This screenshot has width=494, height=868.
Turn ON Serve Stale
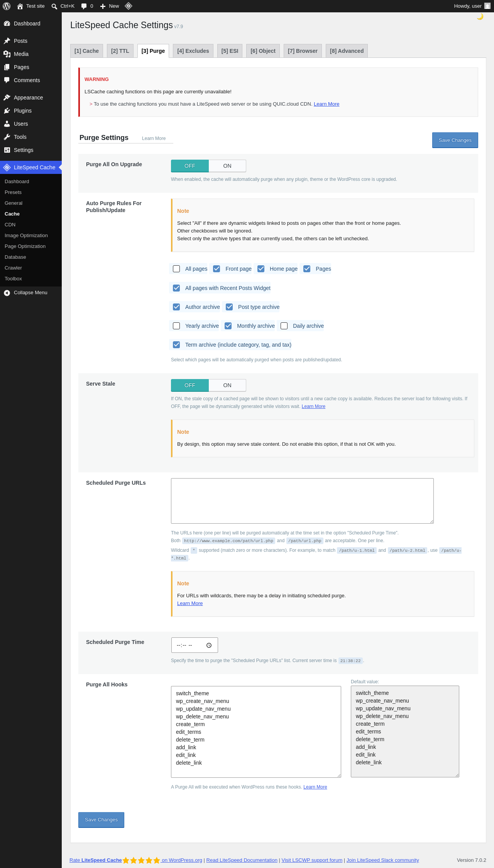(227, 385)
